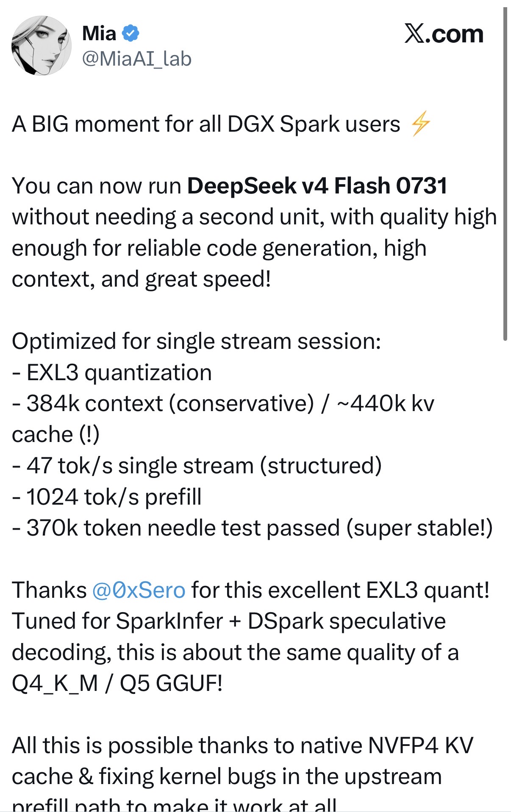
Task: Tap the lightning bolt emoji
Action: pyautogui.click(x=421, y=124)
